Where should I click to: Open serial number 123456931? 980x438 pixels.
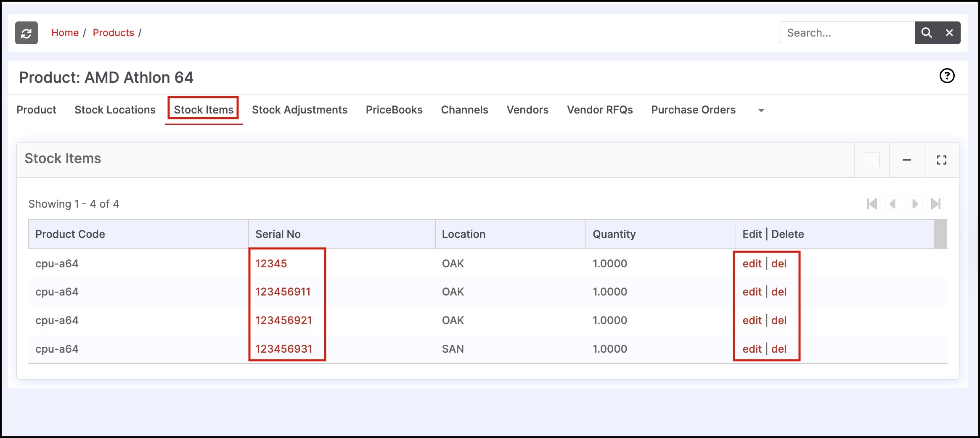tap(283, 349)
